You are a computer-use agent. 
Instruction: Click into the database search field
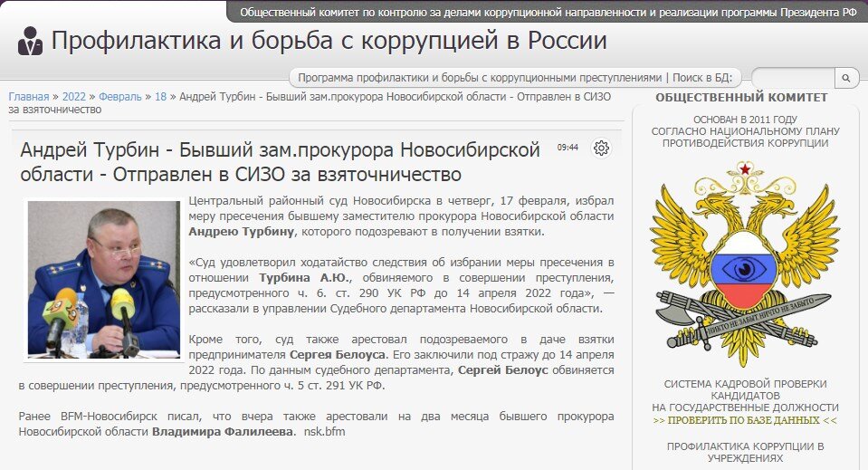point(793,78)
